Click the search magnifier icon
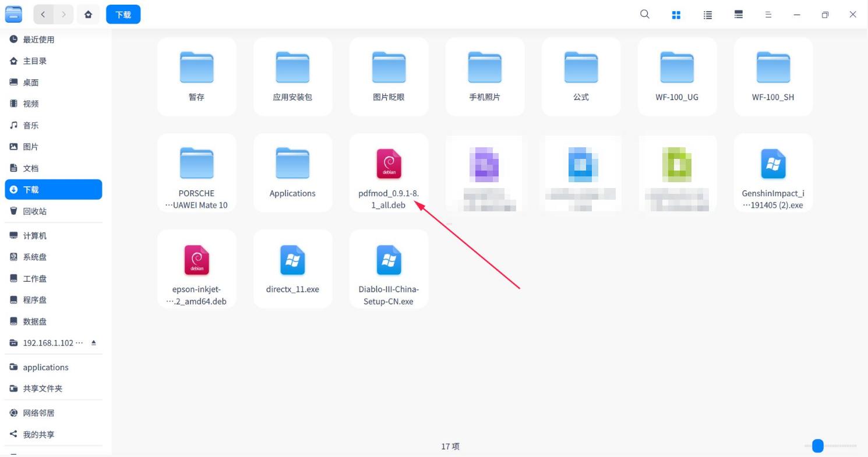Viewport: 868px width, 457px height. [644, 15]
